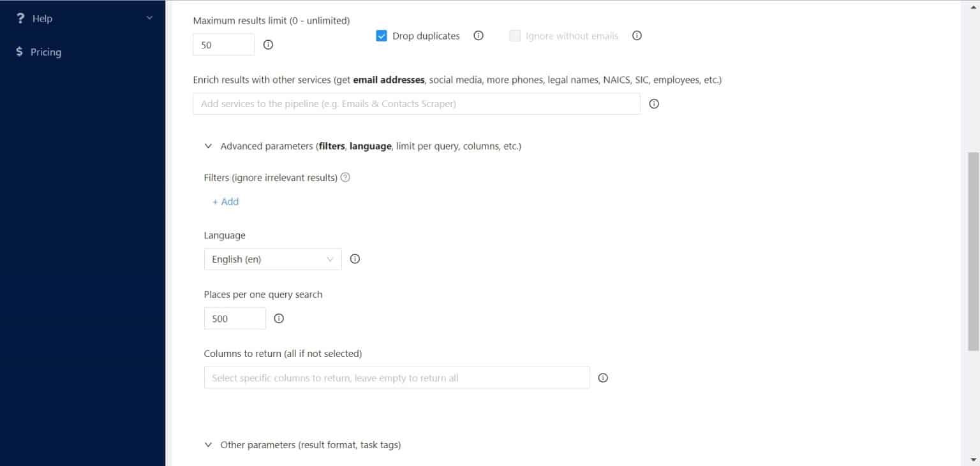Click the dollar icon next to Pricing

[x=19, y=52]
